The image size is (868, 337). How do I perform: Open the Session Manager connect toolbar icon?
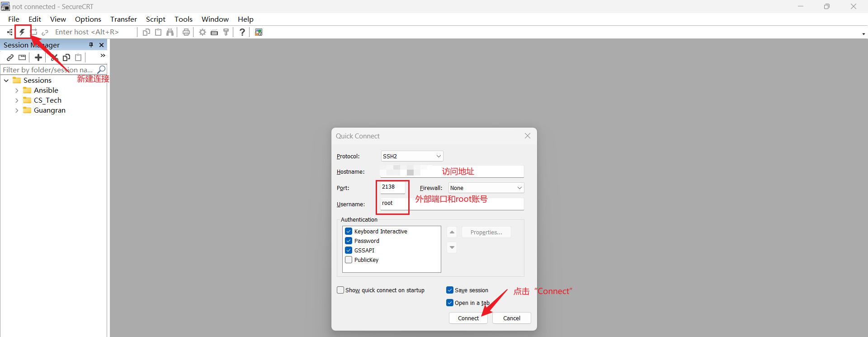tap(10, 32)
